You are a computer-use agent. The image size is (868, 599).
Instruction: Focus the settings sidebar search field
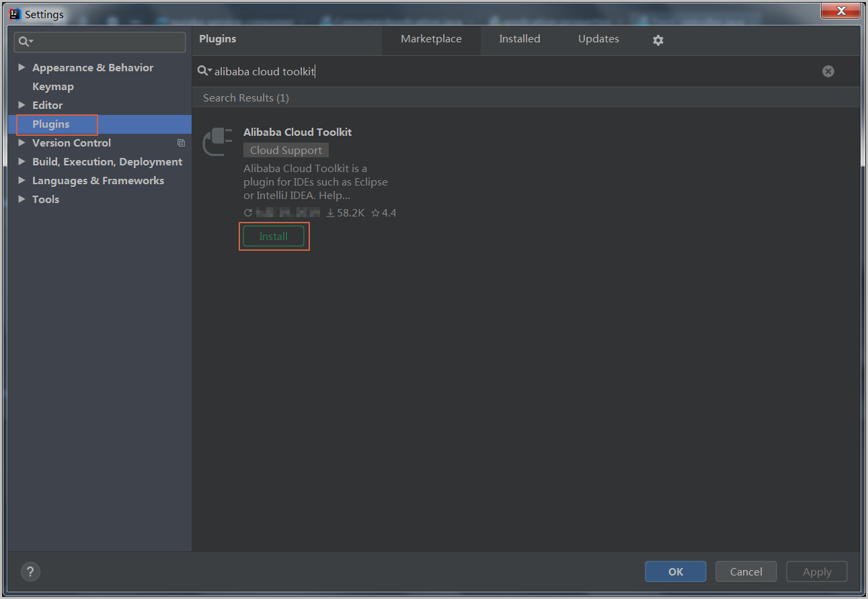100,42
